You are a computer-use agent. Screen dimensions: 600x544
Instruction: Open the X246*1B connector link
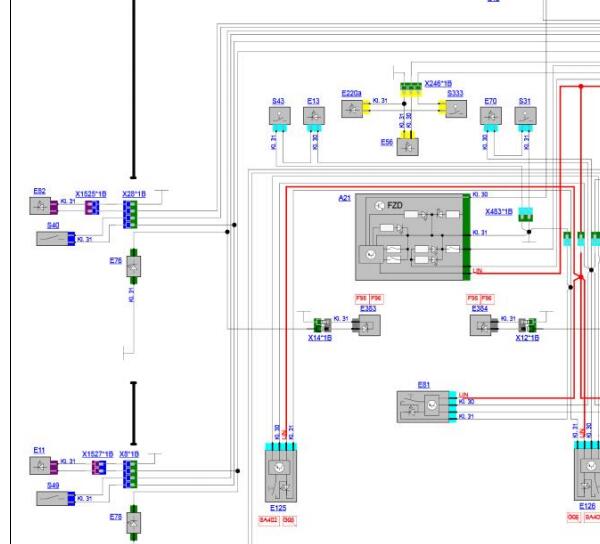pyautogui.click(x=438, y=83)
